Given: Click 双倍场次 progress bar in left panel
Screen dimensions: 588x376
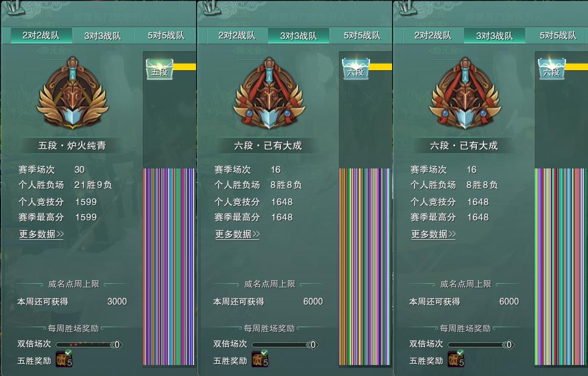Looking at the screenshot, I should pyautogui.click(x=89, y=344).
